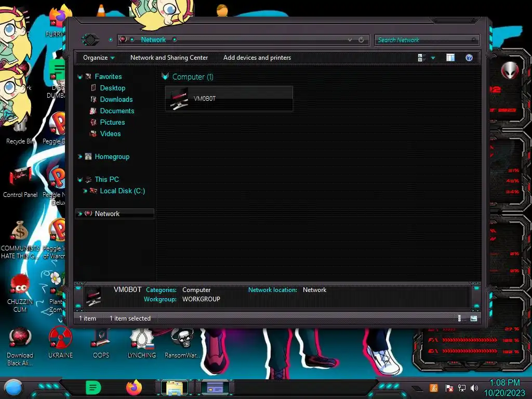Change view with the view icon
This screenshot has height=399, width=532.
click(x=422, y=58)
